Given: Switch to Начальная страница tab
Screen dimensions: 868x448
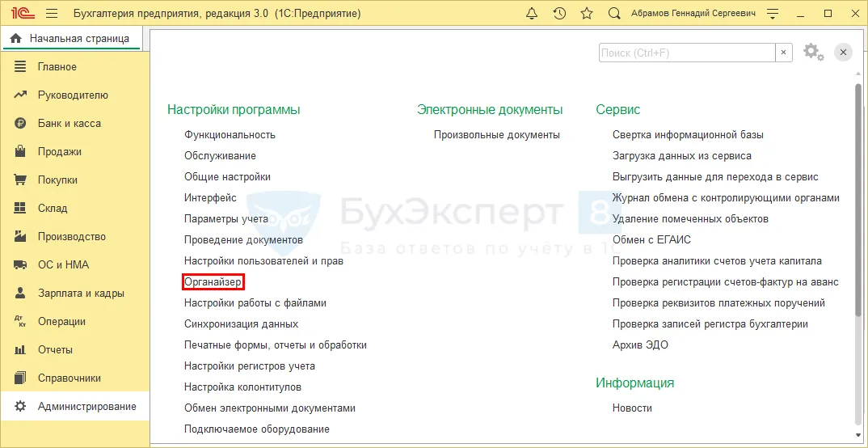Looking at the screenshot, I should pyautogui.click(x=71, y=39).
